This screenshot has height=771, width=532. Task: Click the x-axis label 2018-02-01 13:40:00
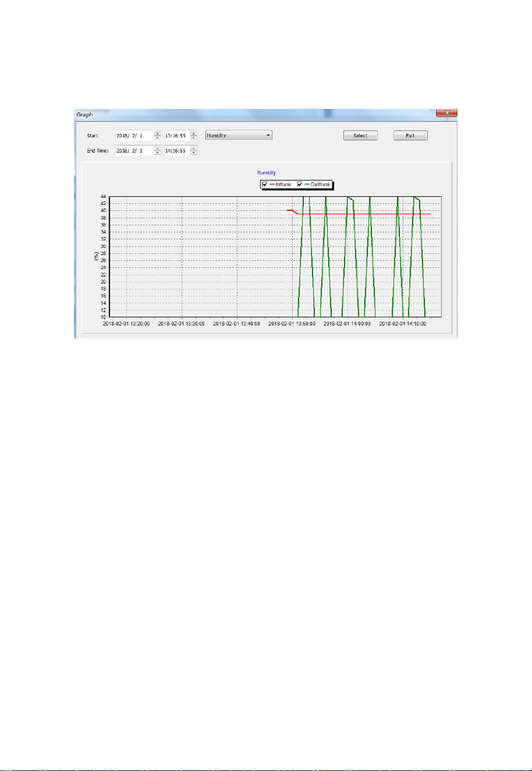tap(237, 323)
